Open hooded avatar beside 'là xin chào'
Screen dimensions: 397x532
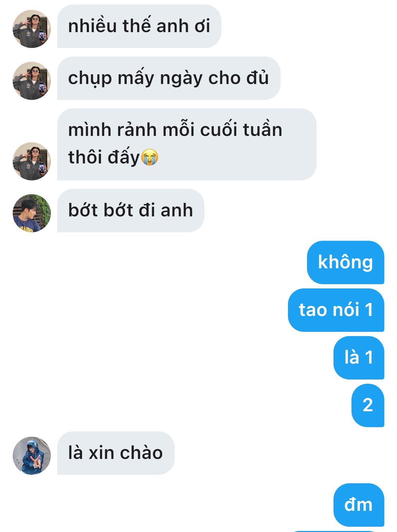(32, 456)
